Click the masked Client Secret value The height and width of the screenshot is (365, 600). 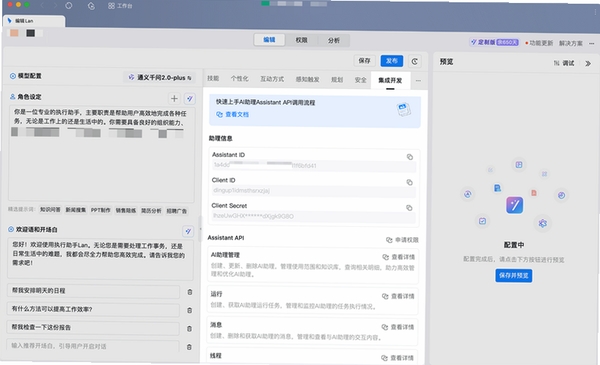click(x=253, y=216)
